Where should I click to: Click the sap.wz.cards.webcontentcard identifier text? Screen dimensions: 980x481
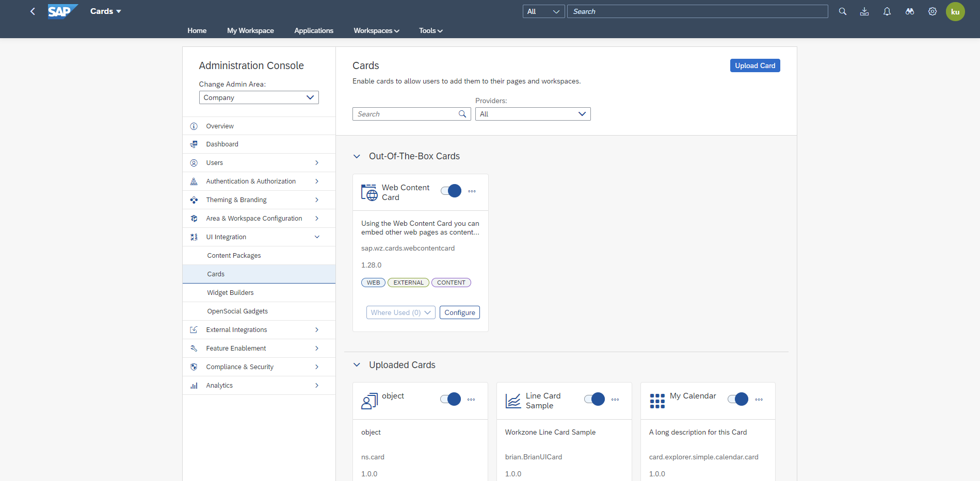(x=408, y=248)
